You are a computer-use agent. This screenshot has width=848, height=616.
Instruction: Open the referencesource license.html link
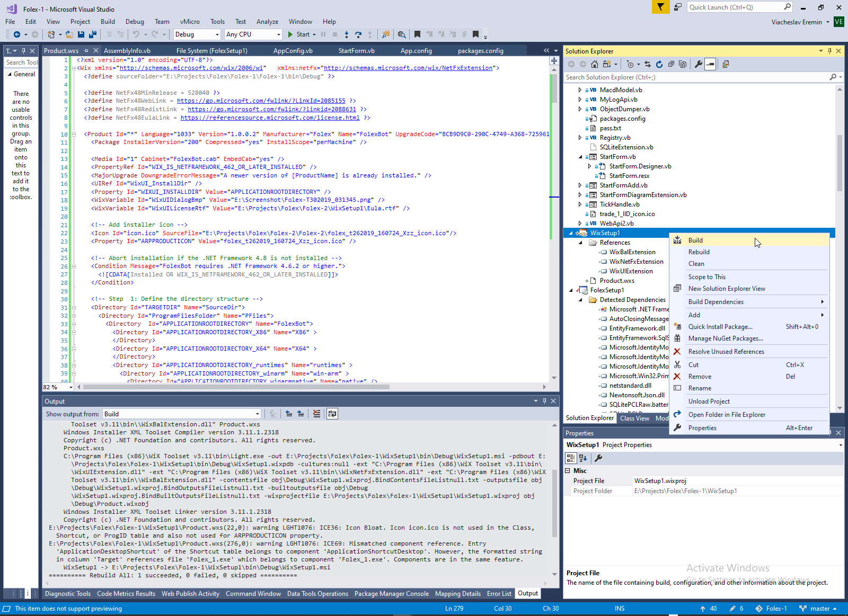click(270, 118)
